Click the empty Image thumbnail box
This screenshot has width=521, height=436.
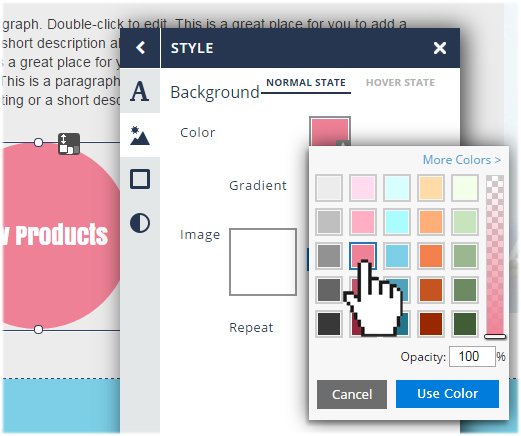[263, 262]
